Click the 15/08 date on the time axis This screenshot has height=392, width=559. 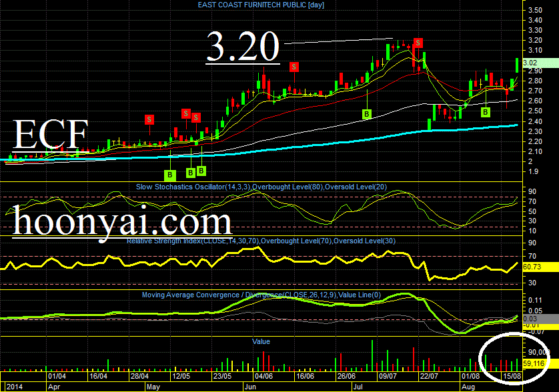[x=512, y=376]
